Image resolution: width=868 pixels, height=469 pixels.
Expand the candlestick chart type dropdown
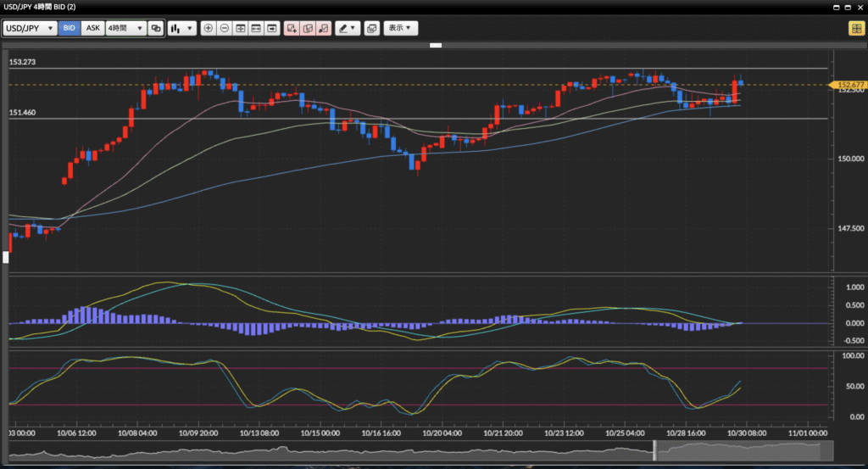tap(181, 28)
